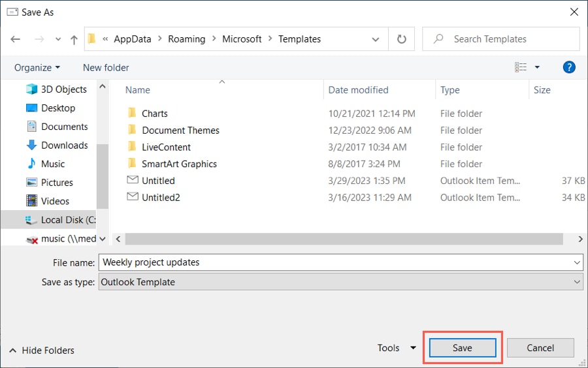588x368 pixels.
Task: Collapse with Hide Folders
Action: [x=42, y=350]
